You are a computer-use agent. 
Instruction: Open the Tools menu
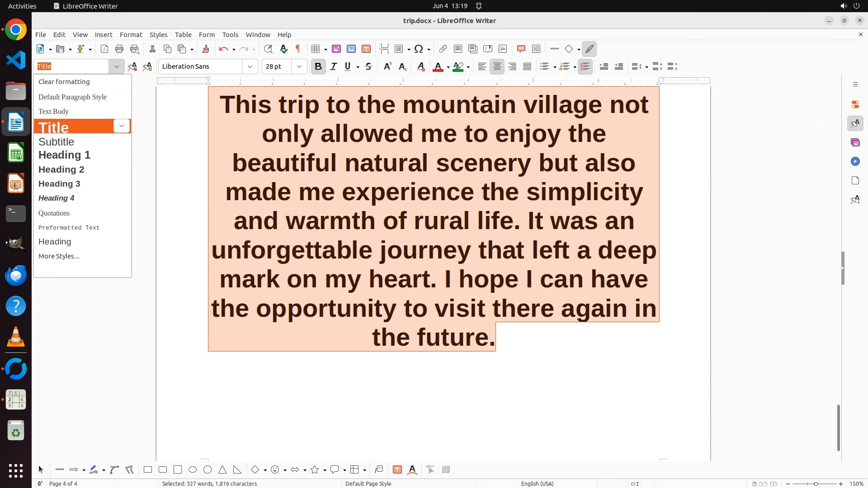(x=230, y=34)
